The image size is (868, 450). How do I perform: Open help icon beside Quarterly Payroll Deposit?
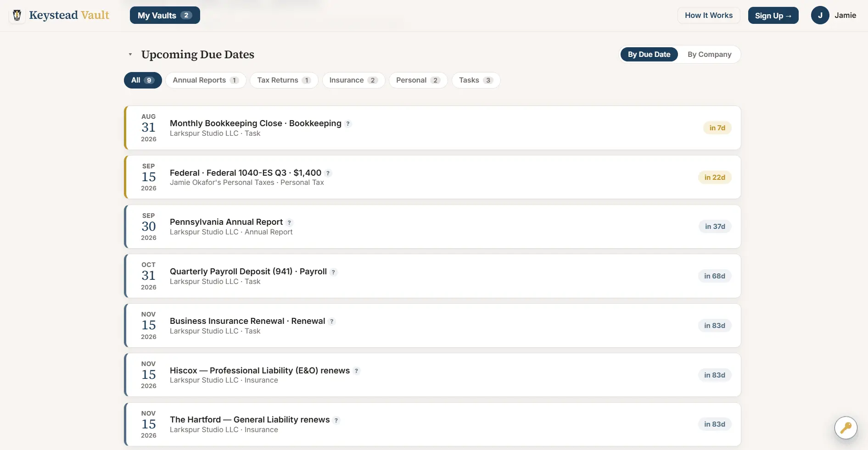coord(333,272)
